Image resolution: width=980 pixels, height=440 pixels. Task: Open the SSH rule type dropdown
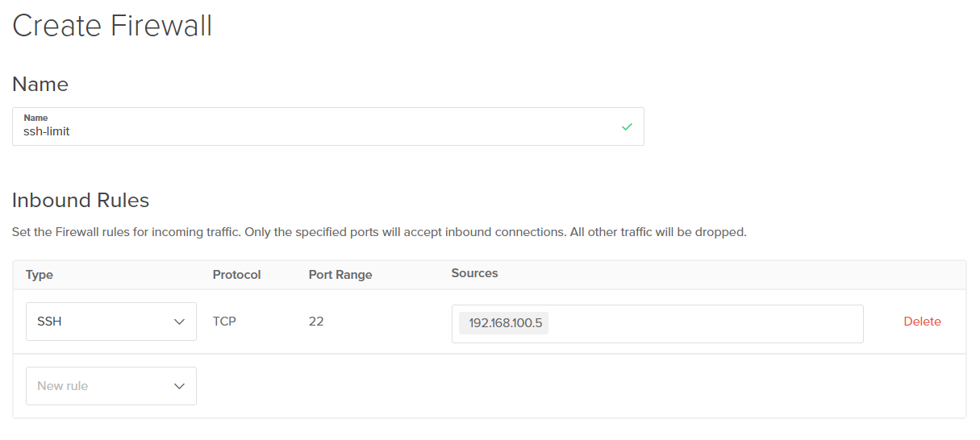(111, 322)
